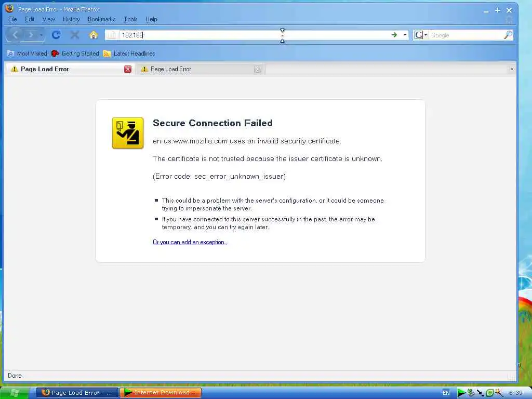Click the orange RSS Latest Headlines icon
This screenshot has height=399, width=532.
107,54
